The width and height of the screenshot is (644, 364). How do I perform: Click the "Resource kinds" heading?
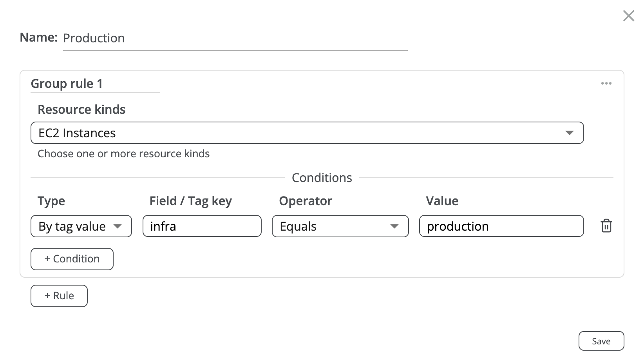pyautogui.click(x=81, y=109)
